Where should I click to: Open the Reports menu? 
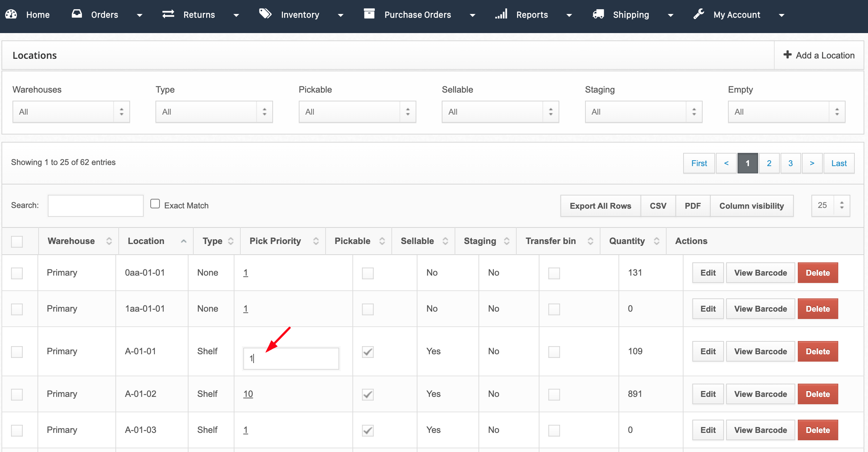(x=532, y=15)
